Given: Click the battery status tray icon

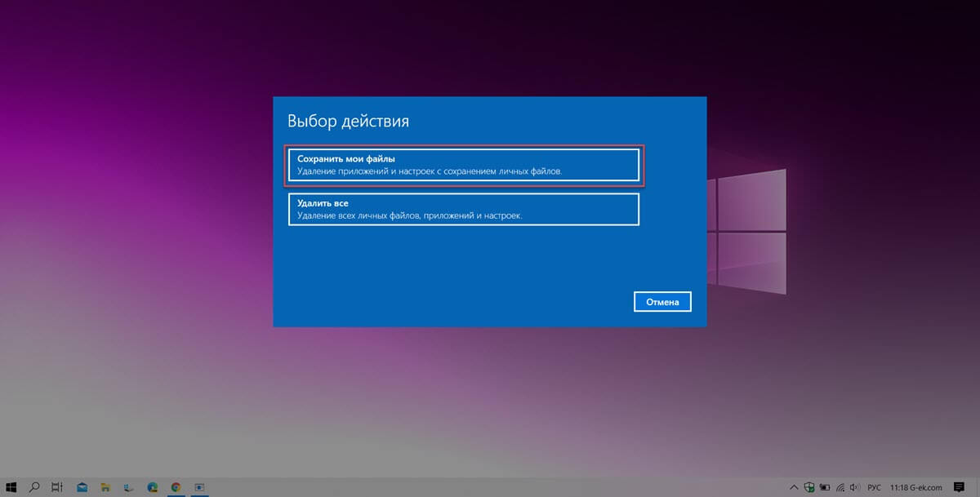Looking at the screenshot, I should point(823,486).
